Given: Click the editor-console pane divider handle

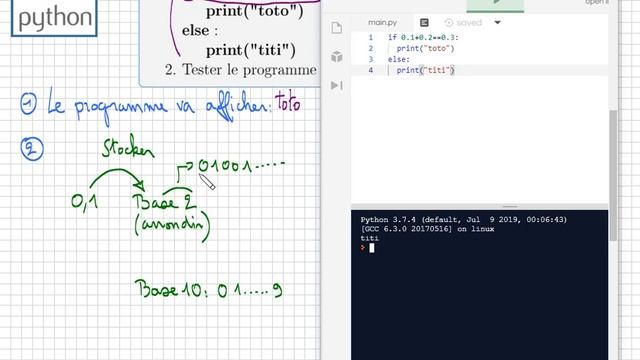Looking at the screenshot, I should tap(510, 207).
